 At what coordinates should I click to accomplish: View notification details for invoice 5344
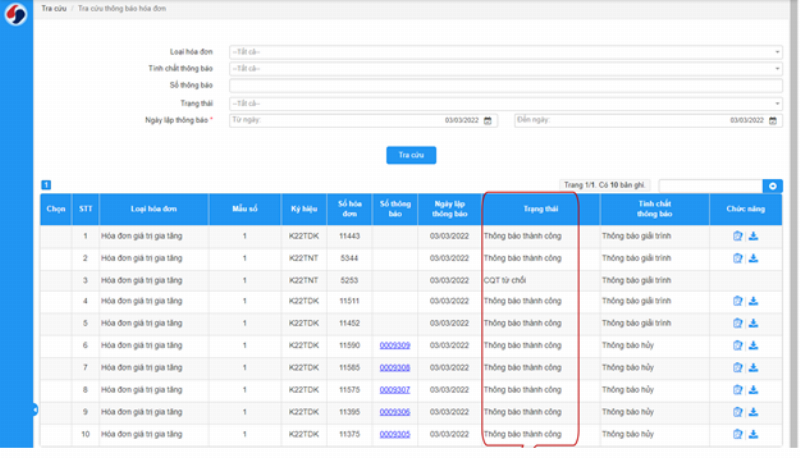(x=737, y=258)
